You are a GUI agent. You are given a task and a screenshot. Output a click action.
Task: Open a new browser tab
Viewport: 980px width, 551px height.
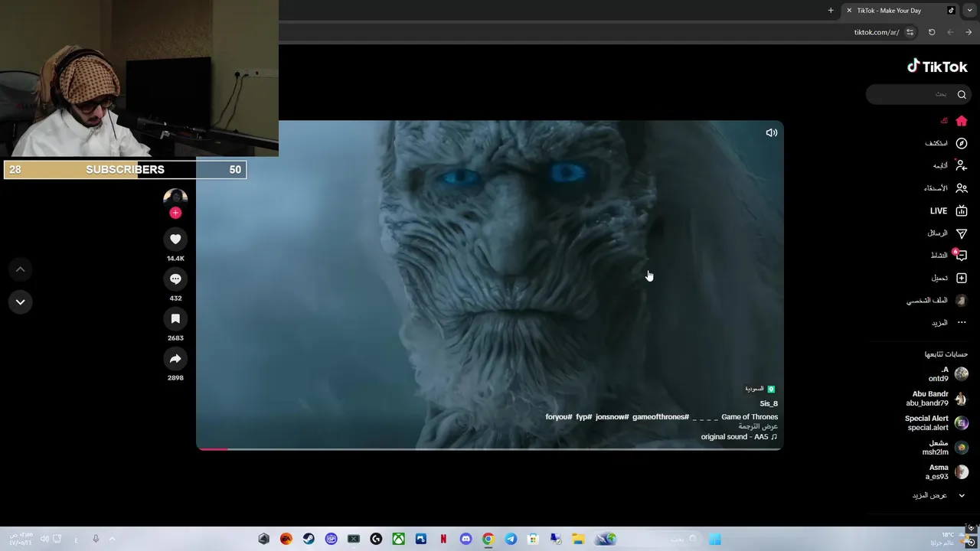tap(831, 11)
